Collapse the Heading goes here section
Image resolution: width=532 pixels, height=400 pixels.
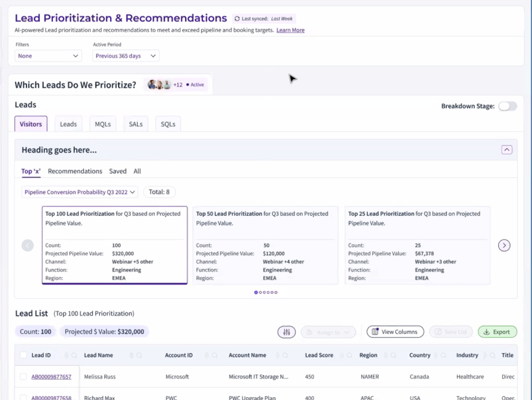click(507, 150)
